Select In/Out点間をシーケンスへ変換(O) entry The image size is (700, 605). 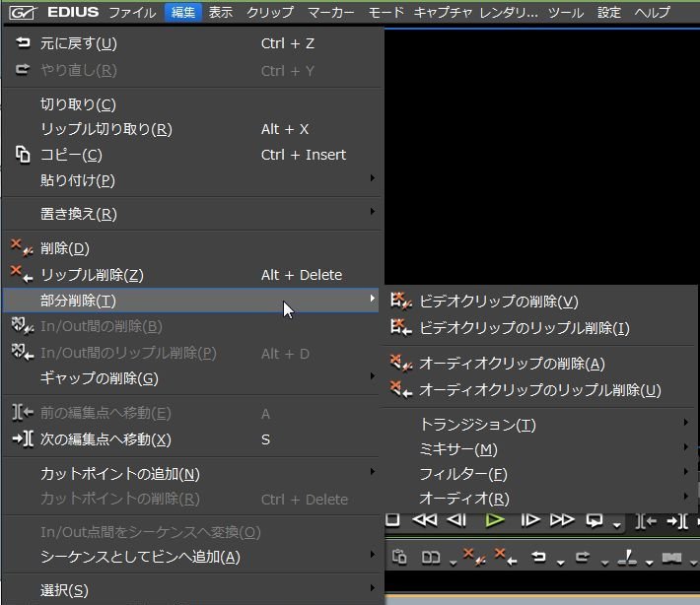click(192, 532)
